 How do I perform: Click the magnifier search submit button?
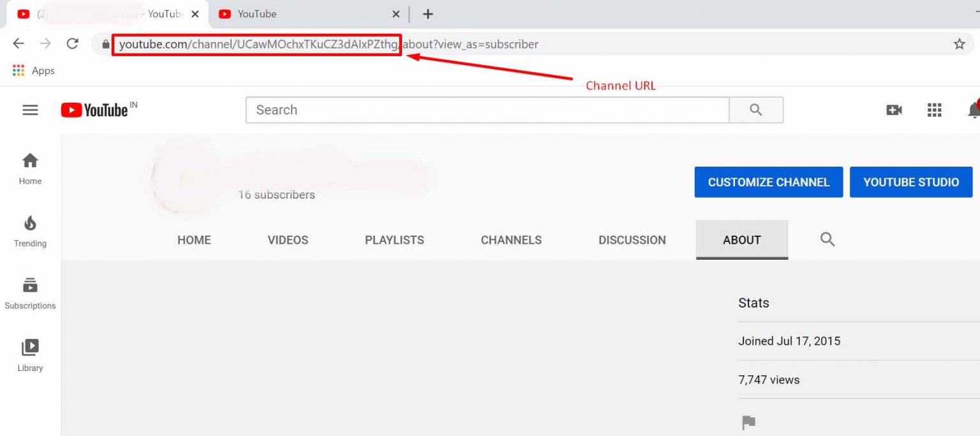[756, 110]
